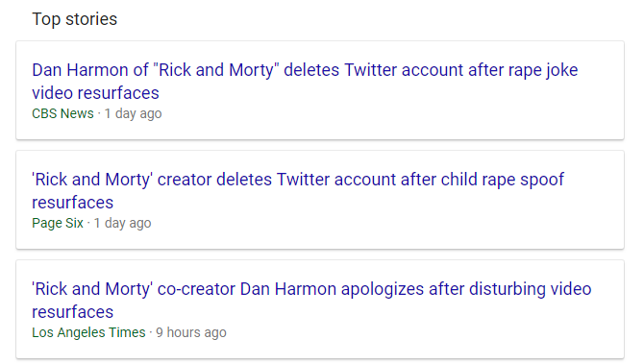Screen dimensions: 644x364
Task: Click the CBS News source label
Action: click(62, 113)
